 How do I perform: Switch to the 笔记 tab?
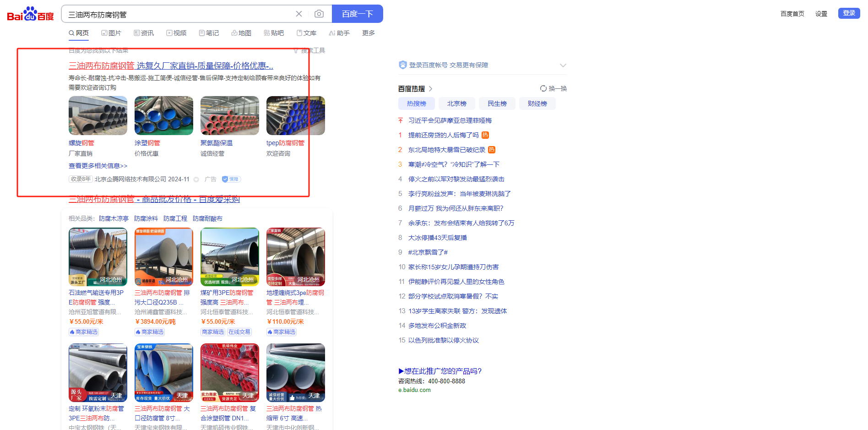tap(209, 33)
